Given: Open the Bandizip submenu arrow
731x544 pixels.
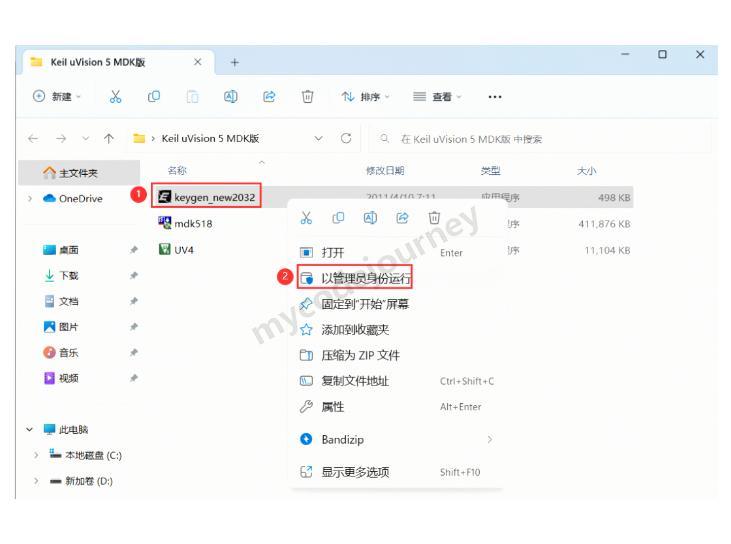Looking at the screenshot, I should 490,439.
